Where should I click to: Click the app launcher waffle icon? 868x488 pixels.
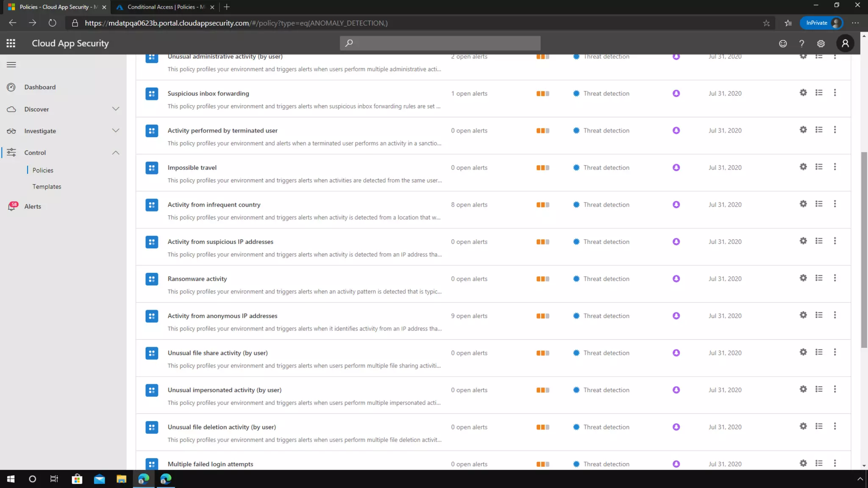click(11, 43)
